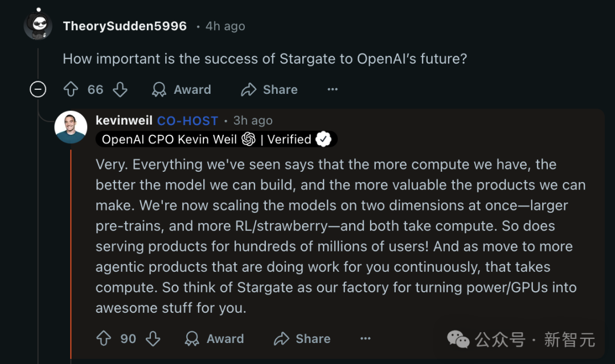The width and height of the screenshot is (615, 364).
Task: Click the Verified checkmark badge
Action: pos(324,139)
